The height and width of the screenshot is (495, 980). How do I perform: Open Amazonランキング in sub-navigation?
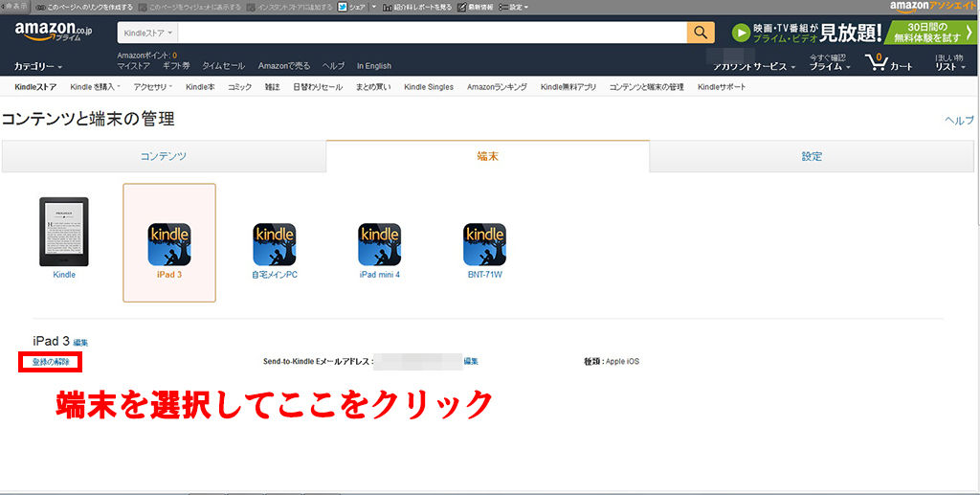point(497,87)
